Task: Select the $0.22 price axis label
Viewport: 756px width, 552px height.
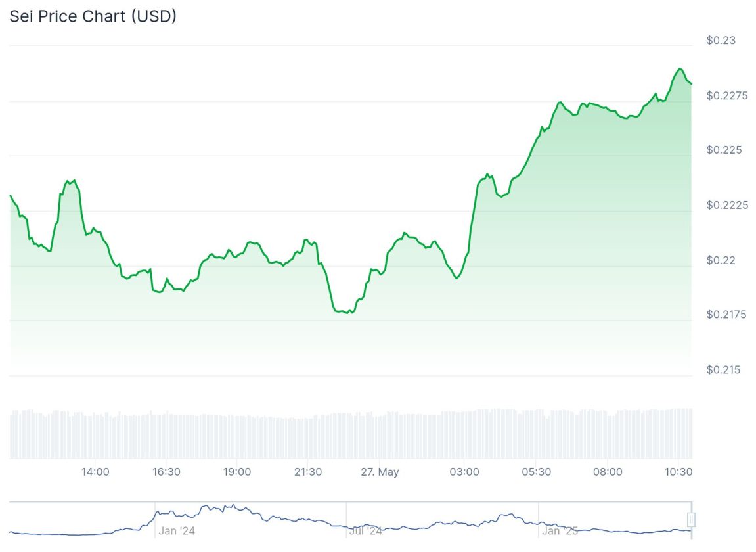Action: tap(721, 260)
